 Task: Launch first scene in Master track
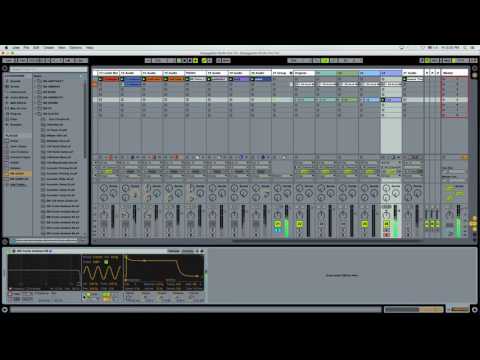pyautogui.click(x=444, y=79)
